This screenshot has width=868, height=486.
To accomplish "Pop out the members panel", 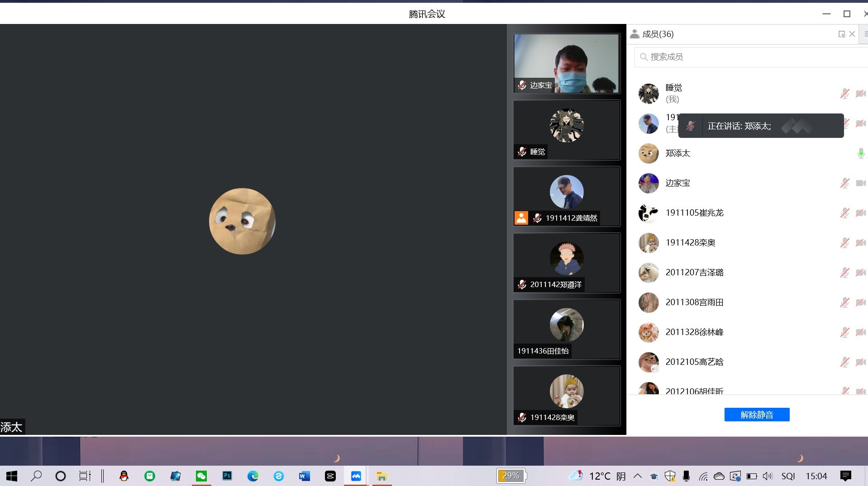I will point(841,34).
